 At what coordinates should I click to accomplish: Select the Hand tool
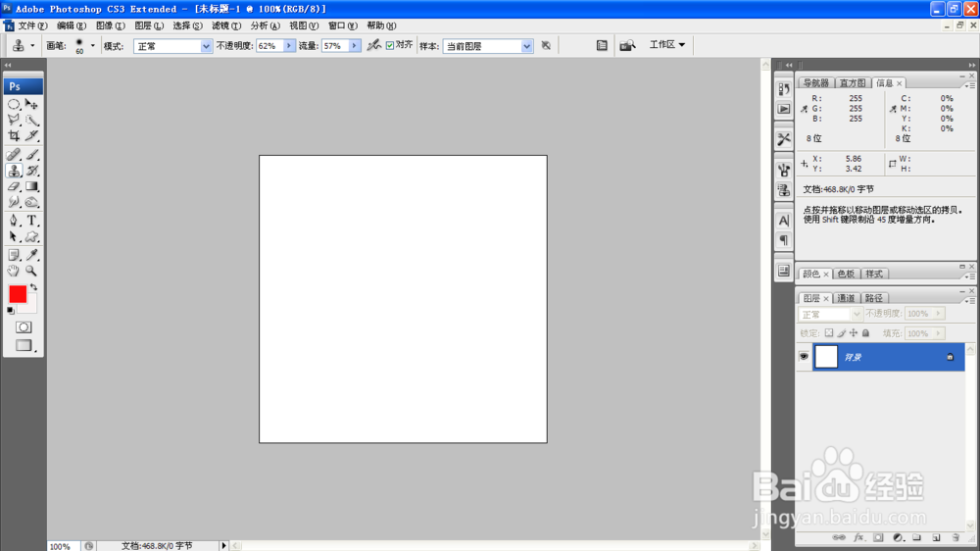pyautogui.click(x=14, y=271)
